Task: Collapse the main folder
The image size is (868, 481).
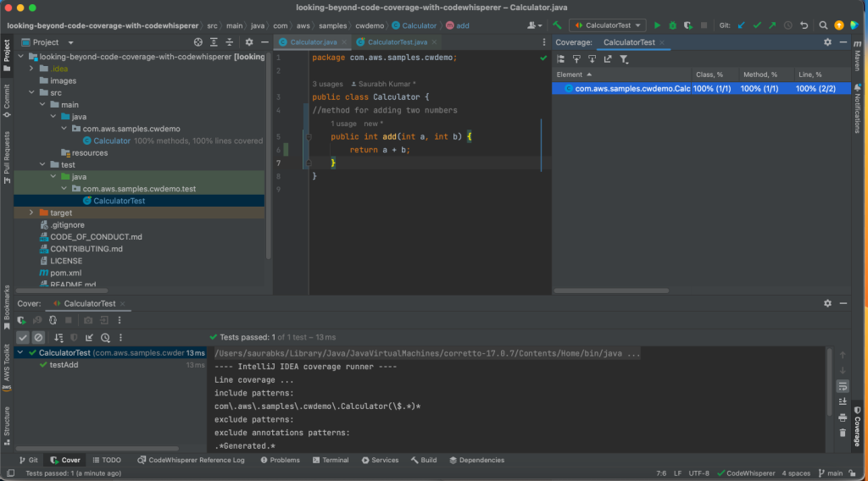Action: (x=42, y=104)
